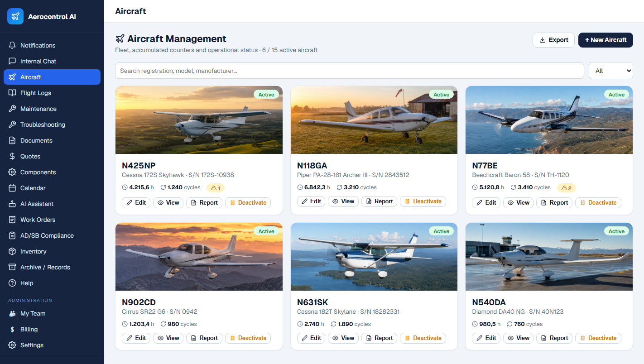644x364 pixels.
Task: Click the clock hours icon on N118GA card
Action: tap(300, 187)
